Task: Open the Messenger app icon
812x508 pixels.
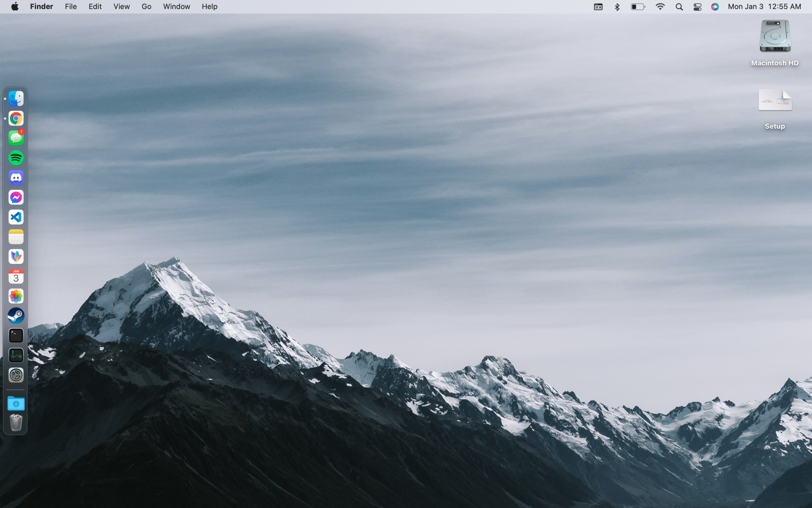Action: pyautogui.click(x=16, y=198)
